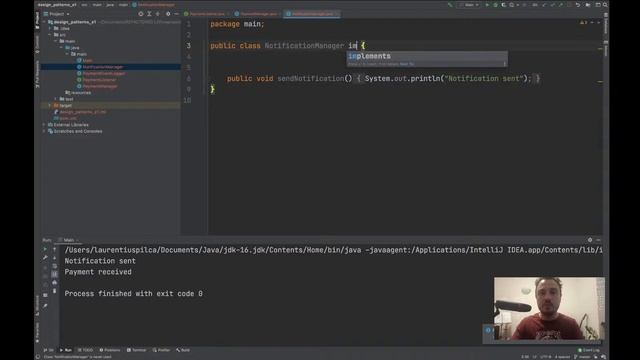Click the print console output icon
Viewport: 640px width, 360px height.
point(54,282)
